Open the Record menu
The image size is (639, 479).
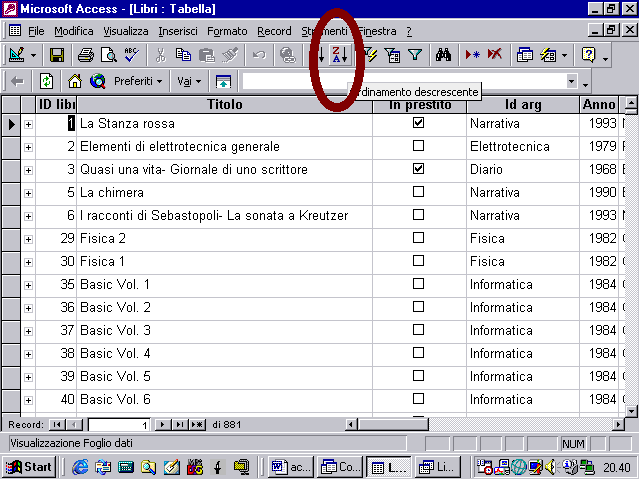coord(274,31)
